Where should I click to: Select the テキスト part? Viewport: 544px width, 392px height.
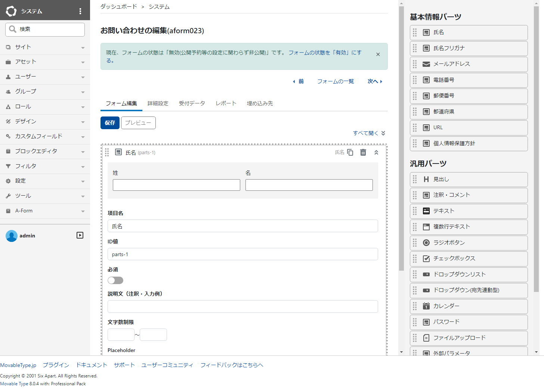pos(469,211)
